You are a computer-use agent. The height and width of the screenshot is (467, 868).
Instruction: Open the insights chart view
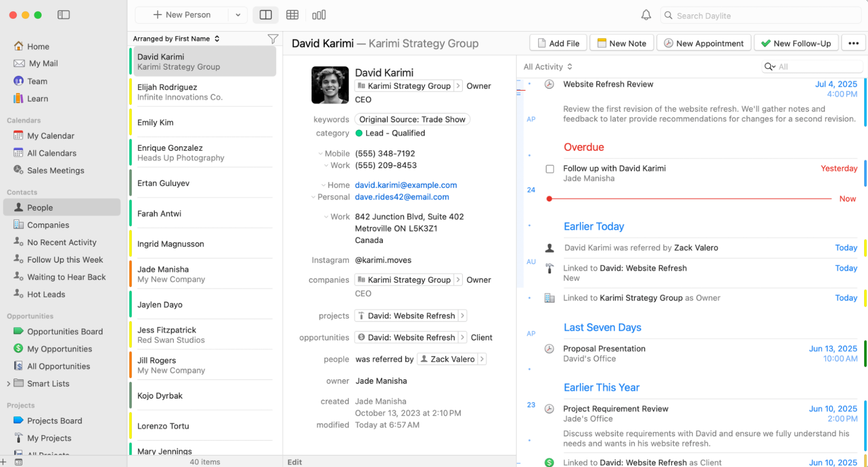click(319, 15)
